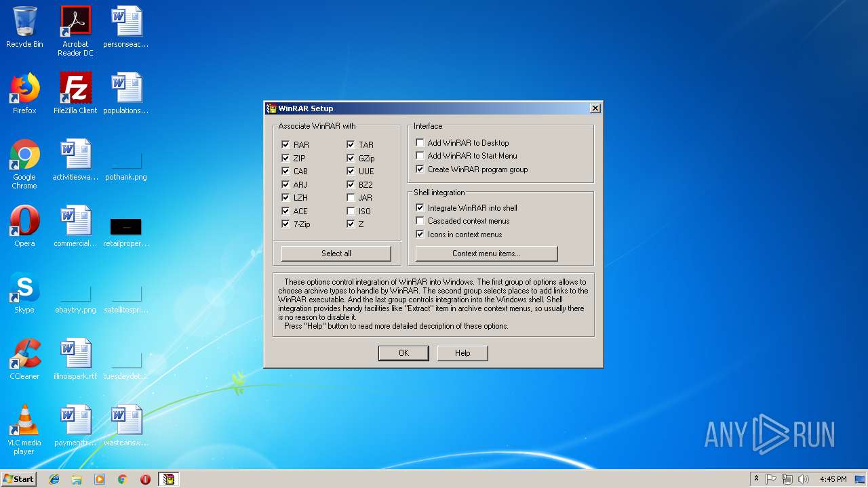Click the Show desktop button
868x488 pixels.
[x=861, y=479]
